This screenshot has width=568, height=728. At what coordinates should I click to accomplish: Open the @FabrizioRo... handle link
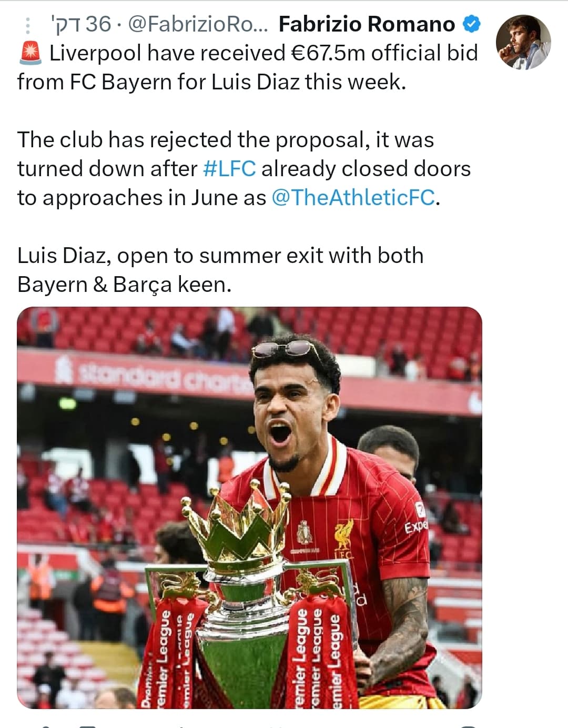pyautogui.click(x=198, y=24)
